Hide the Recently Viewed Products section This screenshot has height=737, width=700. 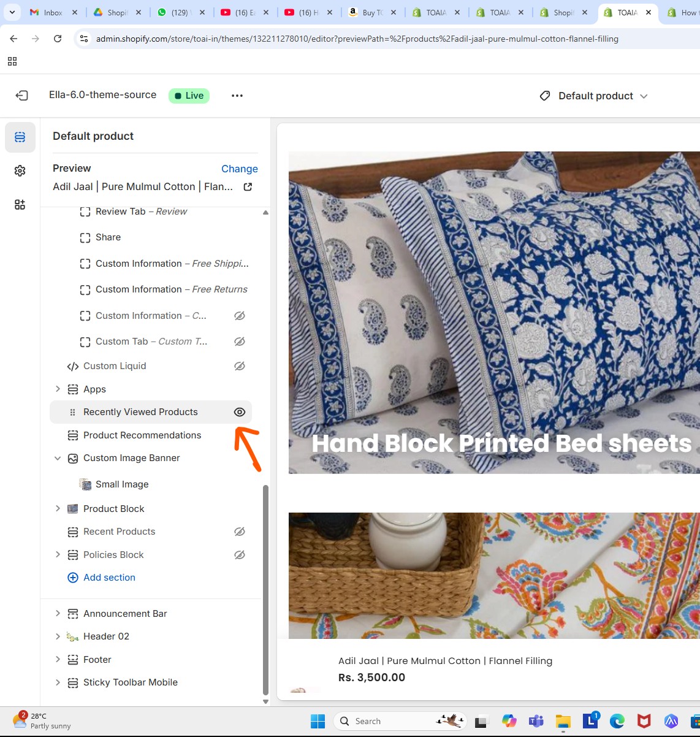pyautogui.click(x=240, y=413)
